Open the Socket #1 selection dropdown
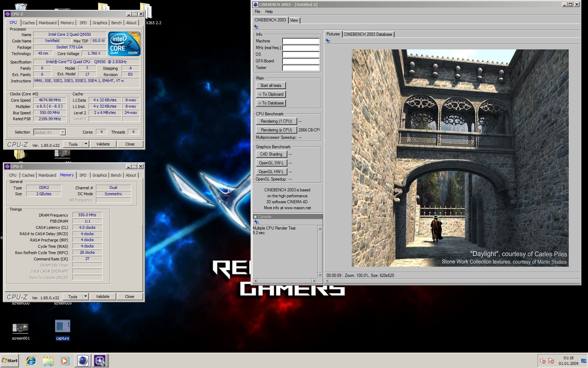588x368 pixels. pyautogui.click(x=63, y=132)
